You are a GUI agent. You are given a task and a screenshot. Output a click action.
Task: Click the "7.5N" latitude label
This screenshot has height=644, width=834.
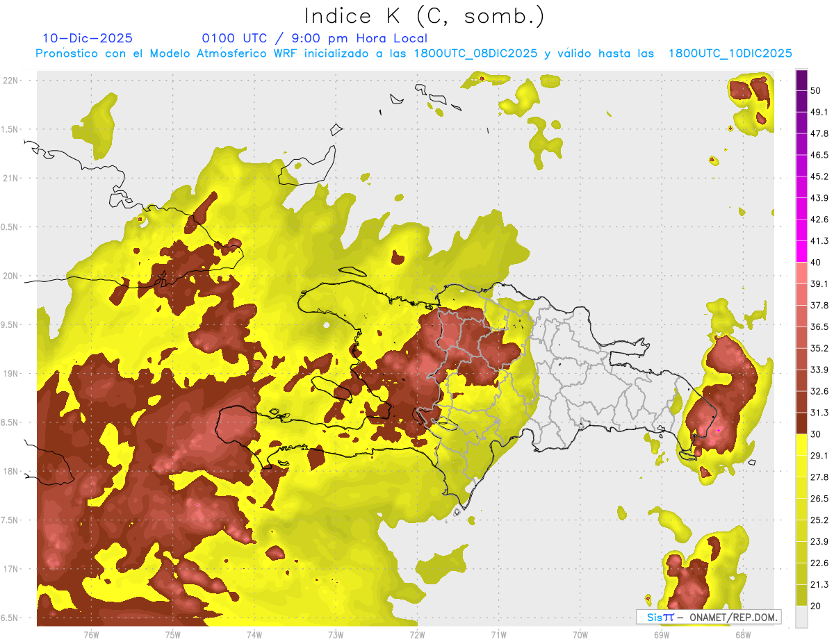point(10,520)
